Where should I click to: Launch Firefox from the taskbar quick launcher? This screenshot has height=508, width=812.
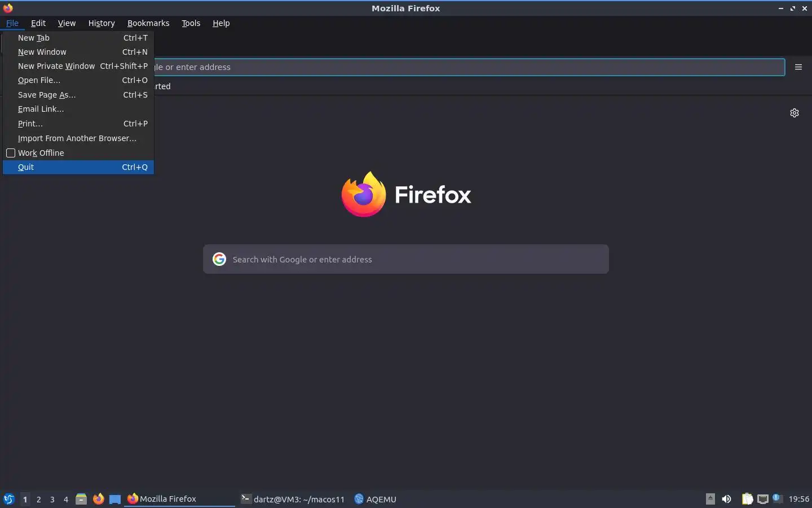tap(99, 499)
